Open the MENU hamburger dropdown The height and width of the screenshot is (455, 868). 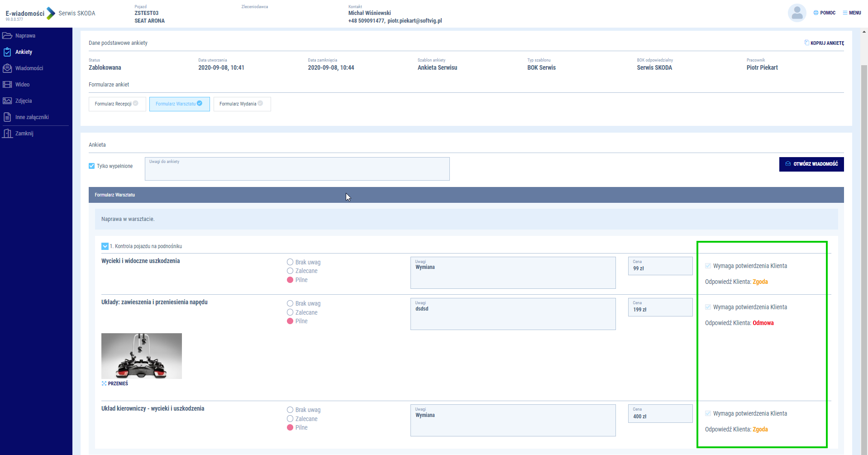[852, 13]
